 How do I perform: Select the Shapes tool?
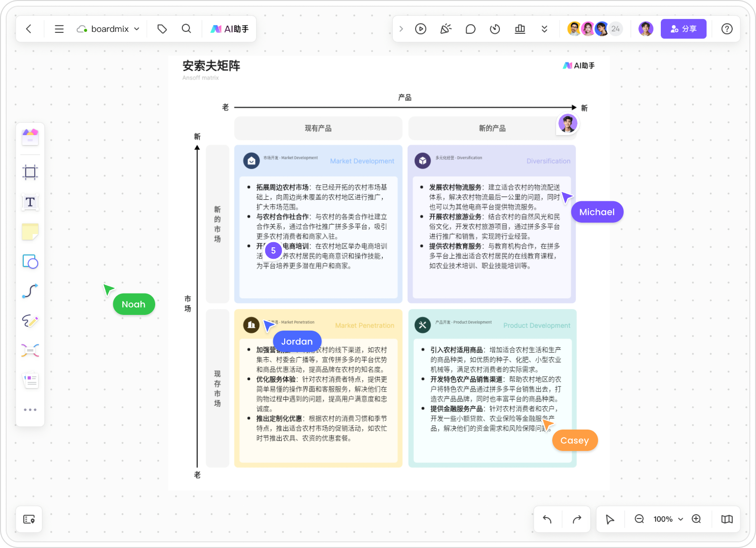tap(30, 262)
